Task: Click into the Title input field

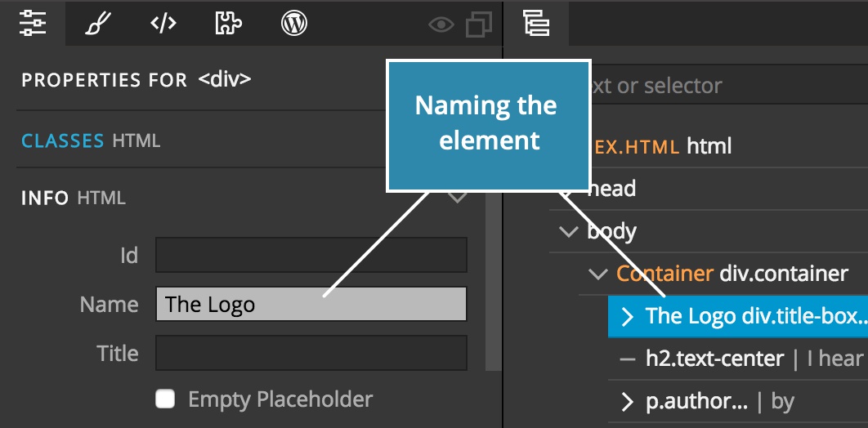Action: (x=311, y=353)
